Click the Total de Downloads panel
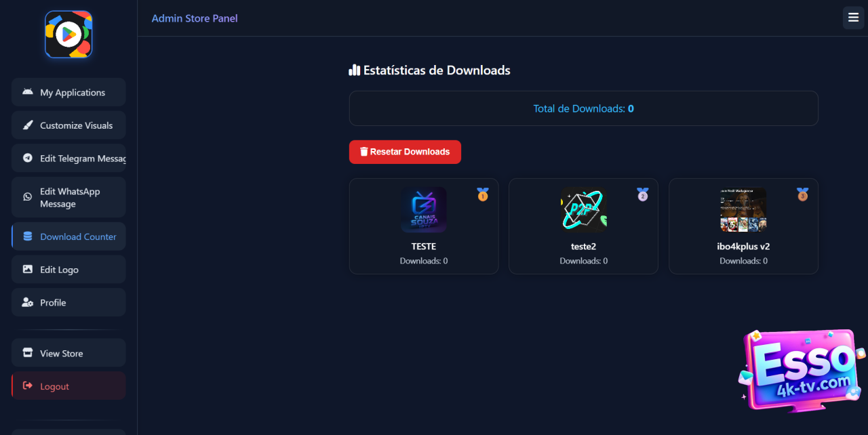This screenshot has width=868, height=435. pyautogui.click(x=583, y=108)
